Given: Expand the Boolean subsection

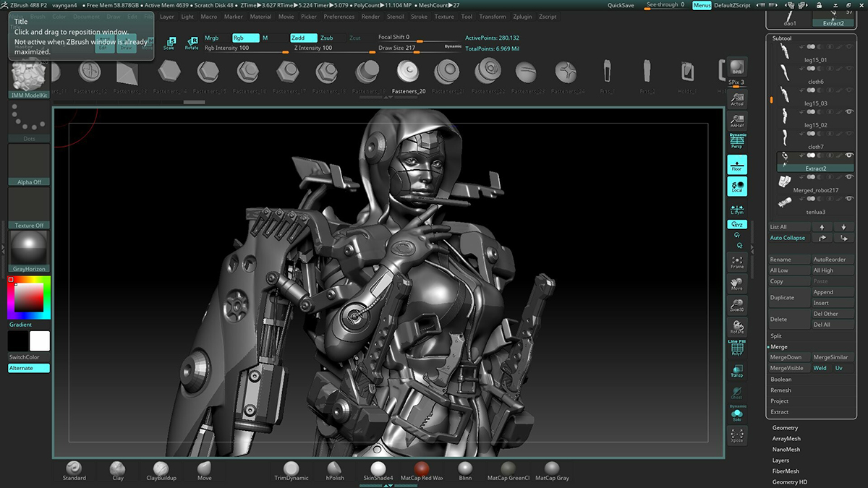Looking at the screenshot, I should coord(781,380).
